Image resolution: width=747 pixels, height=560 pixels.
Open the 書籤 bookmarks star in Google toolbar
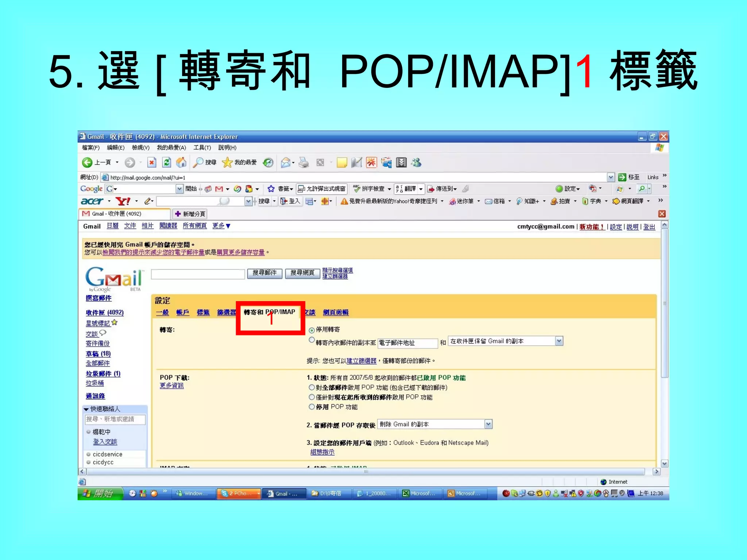pyautogui.click(x=271, y=188)
